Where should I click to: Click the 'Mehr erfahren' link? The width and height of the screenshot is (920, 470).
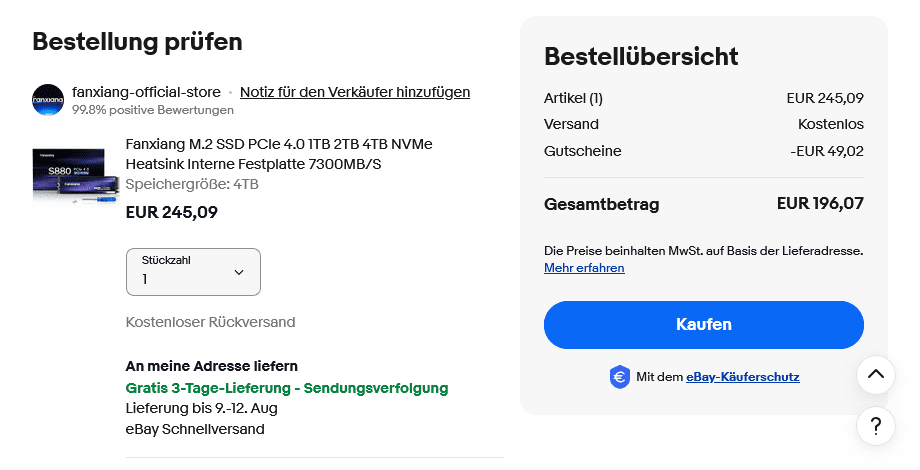coord(584,268)
